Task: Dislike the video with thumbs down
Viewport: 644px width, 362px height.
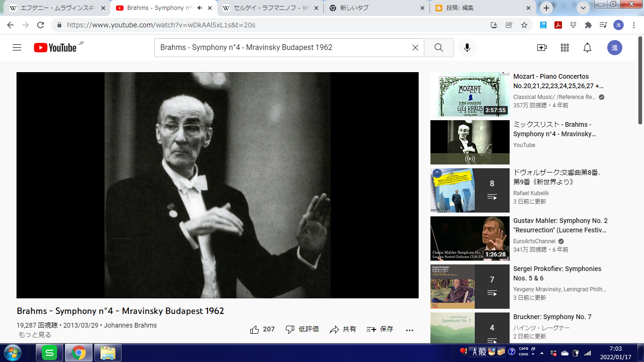Action: 302,329
